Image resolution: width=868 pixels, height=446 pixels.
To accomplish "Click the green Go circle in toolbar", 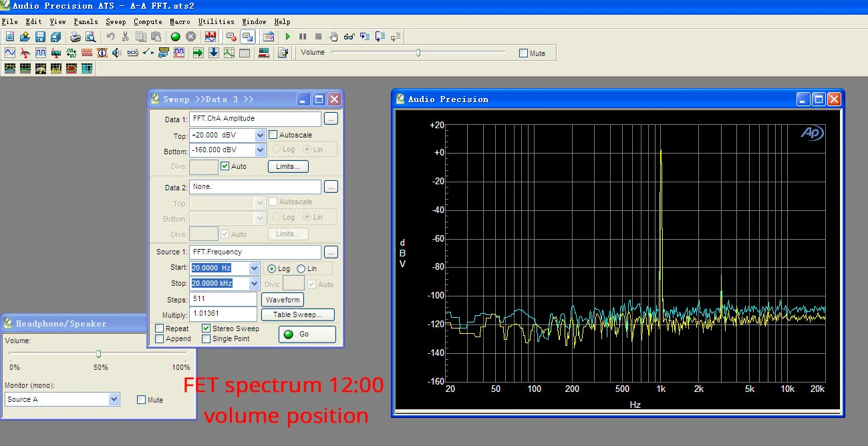I will [x=175, y=37].
